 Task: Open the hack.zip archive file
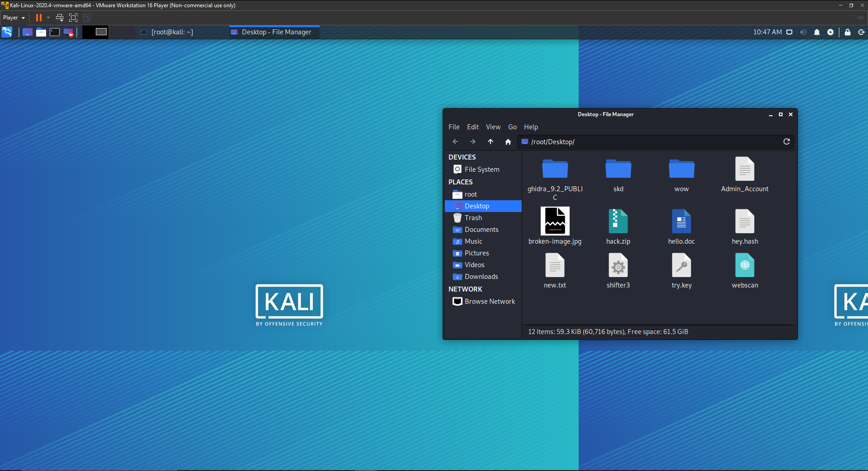tap(618, 221)
